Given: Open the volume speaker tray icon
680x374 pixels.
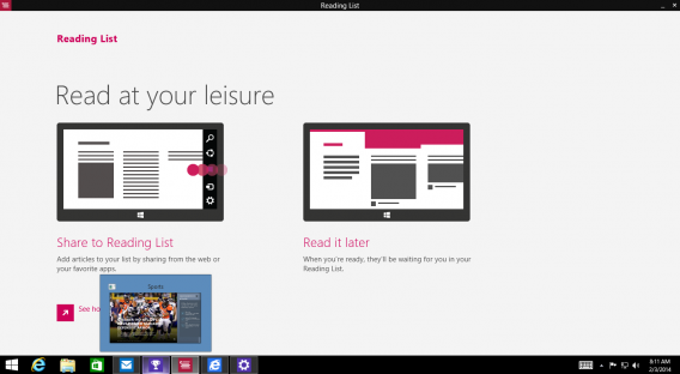Looking at the screenshot, I should click(636, 365).
